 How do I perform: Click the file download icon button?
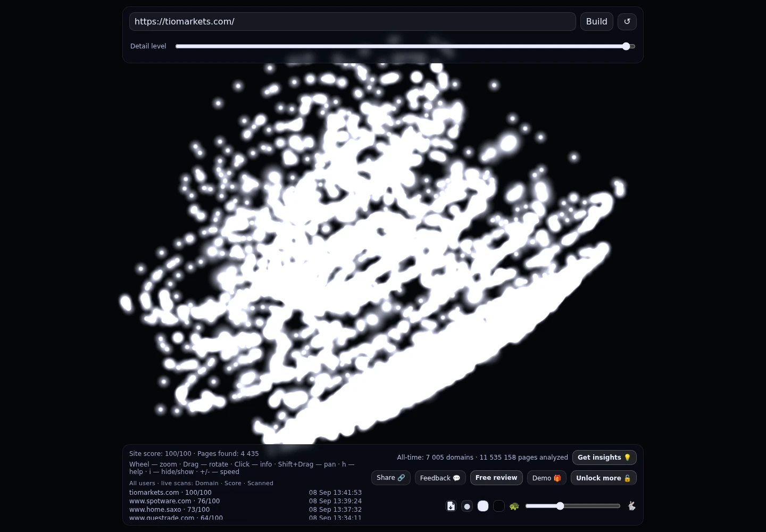[x=451, y=506]
